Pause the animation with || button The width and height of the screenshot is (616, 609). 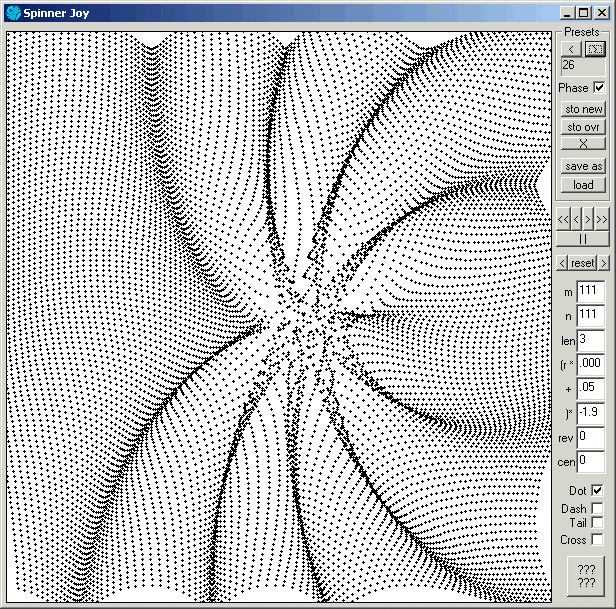click(x=583, y=239)
